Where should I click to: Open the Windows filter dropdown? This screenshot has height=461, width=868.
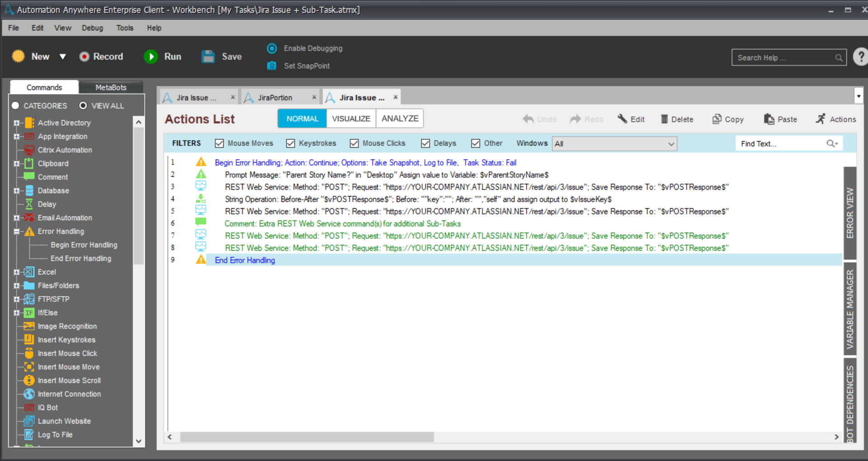614,144
